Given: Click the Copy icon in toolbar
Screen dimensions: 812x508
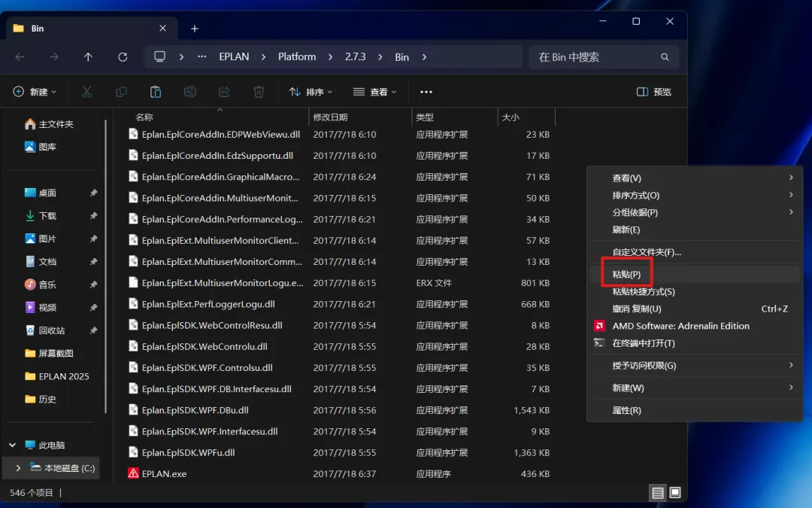Looking at the screenshot, I should click(121, 92).
